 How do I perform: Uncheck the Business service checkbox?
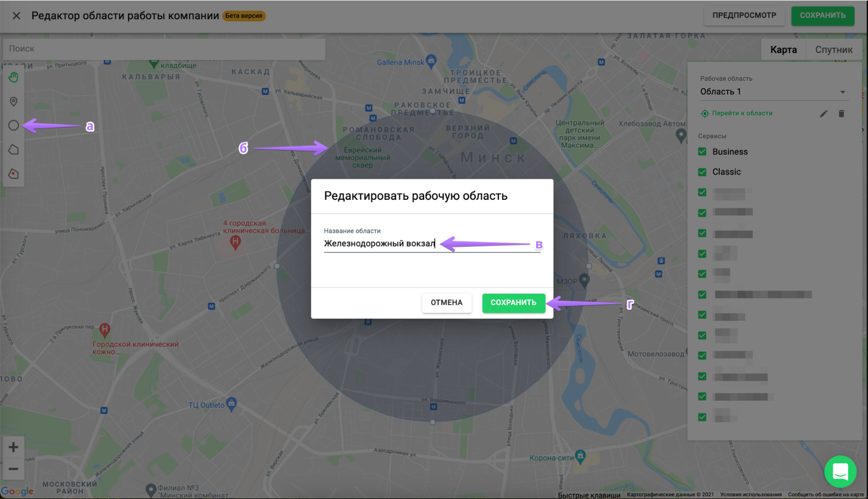[x=702, y=151]
